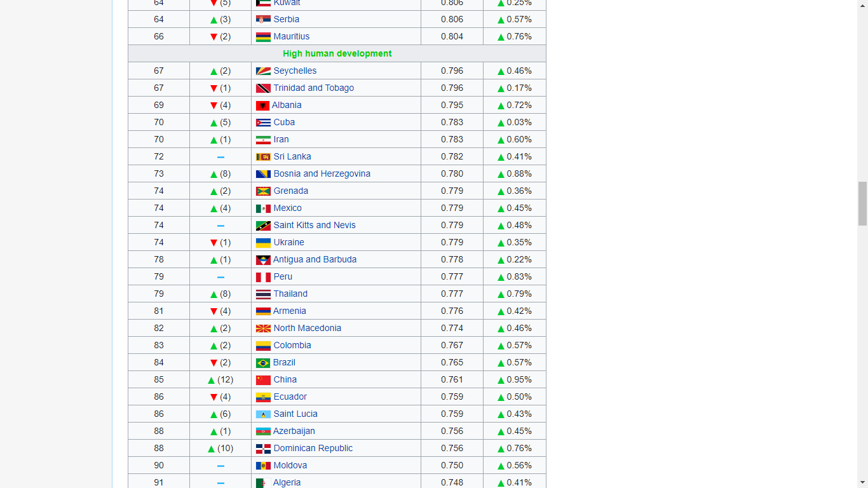Click the Bosnia and Herzegovina flag icon
The height and width of the screenshot is (488, 868).
point(263,174)
